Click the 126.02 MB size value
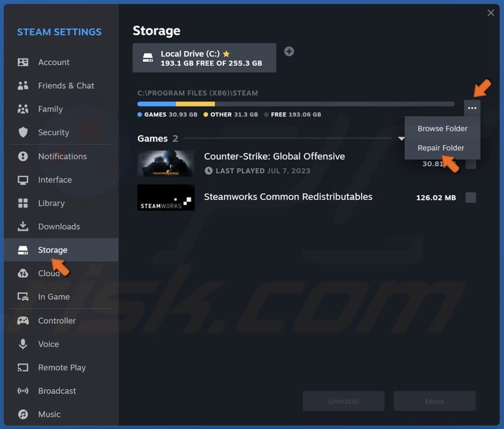Viewport: 504px width, 429px height. point(436,198)
